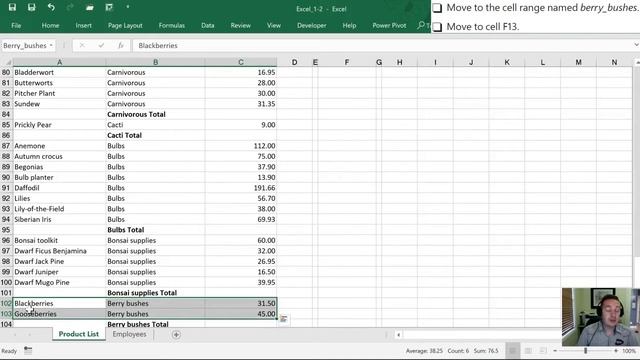Expand the formula bar chevron
The width and height of the screenshot is (640, 360).
tap(636, 45)
